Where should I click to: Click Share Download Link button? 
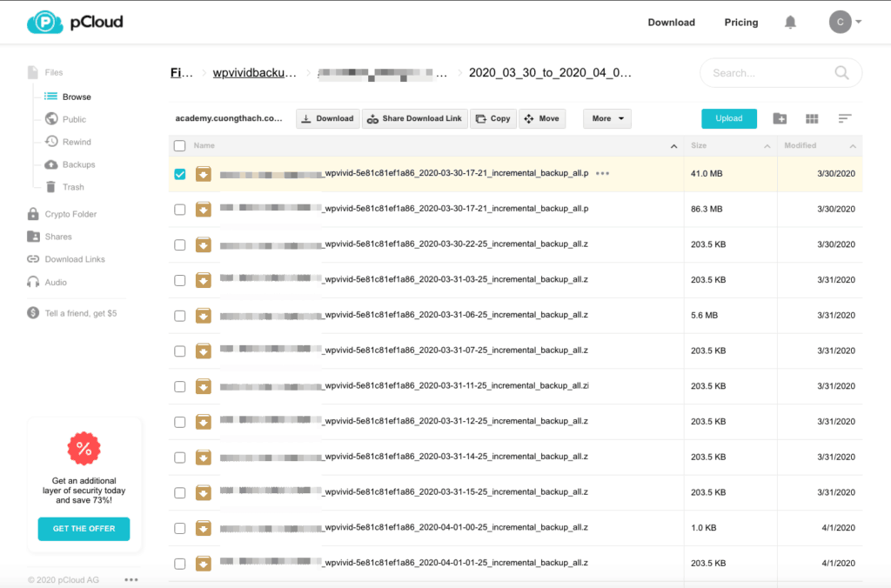[415, 118]
